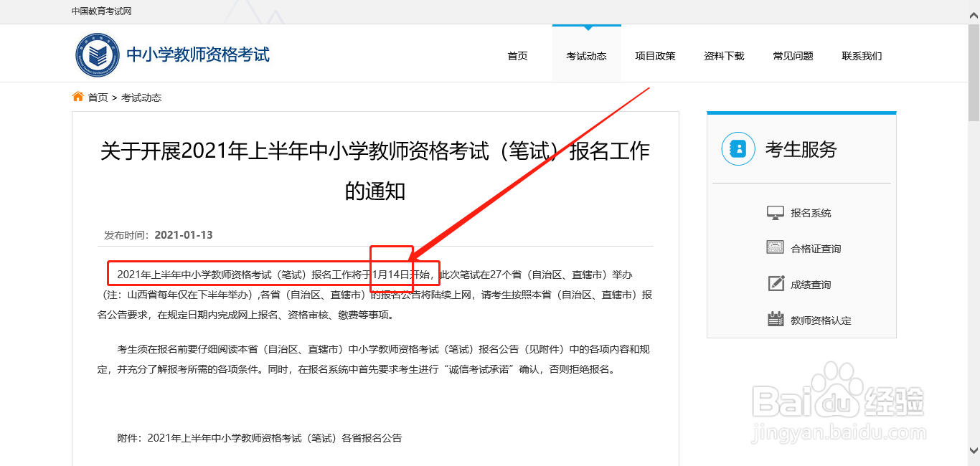Click the 合格证查询 certificate icon
The image size is (980, 466).
[x=776, y=248]
